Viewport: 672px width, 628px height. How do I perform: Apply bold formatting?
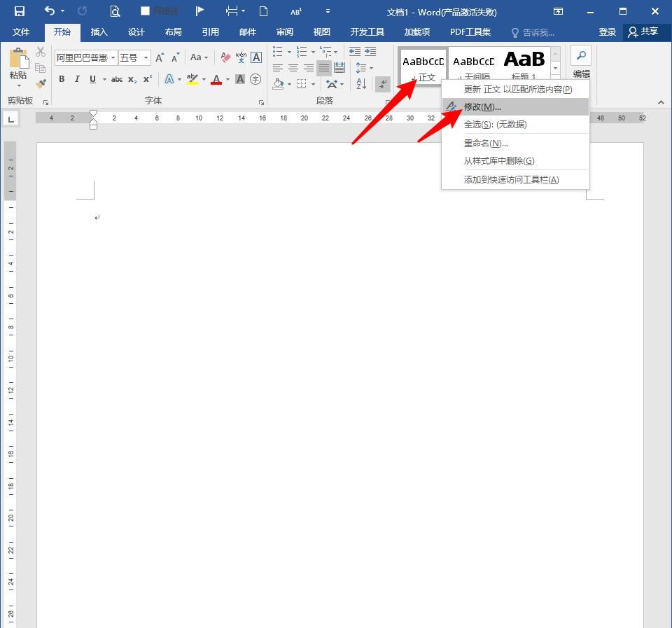click(x=62, y=79)
